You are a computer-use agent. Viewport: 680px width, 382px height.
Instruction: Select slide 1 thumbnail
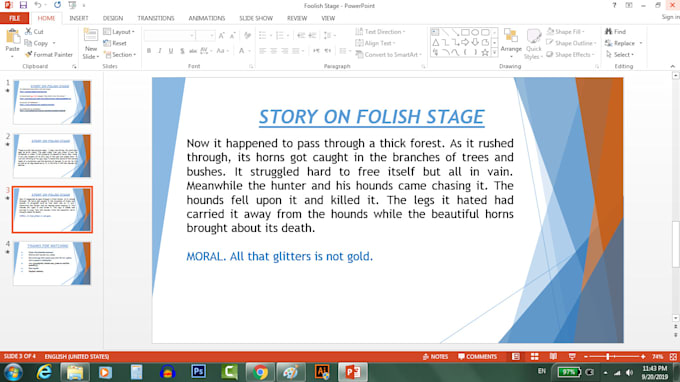click(52, 102)
